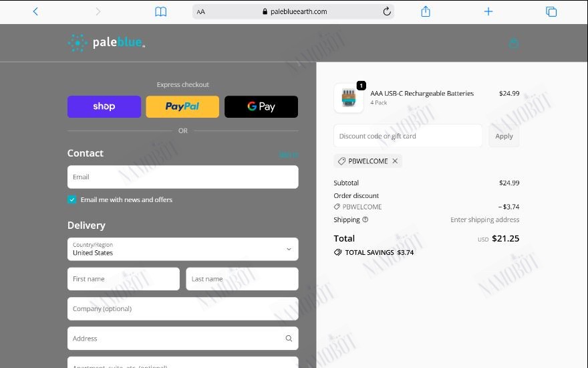The height and width of the screenshot is (368, 588).
Task: Click the shipping help question mark icon
Action: point(365,219)
